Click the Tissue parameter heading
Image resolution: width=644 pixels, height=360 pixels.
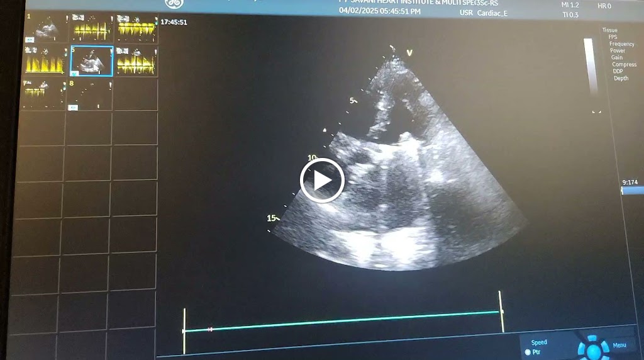point(609,30)
